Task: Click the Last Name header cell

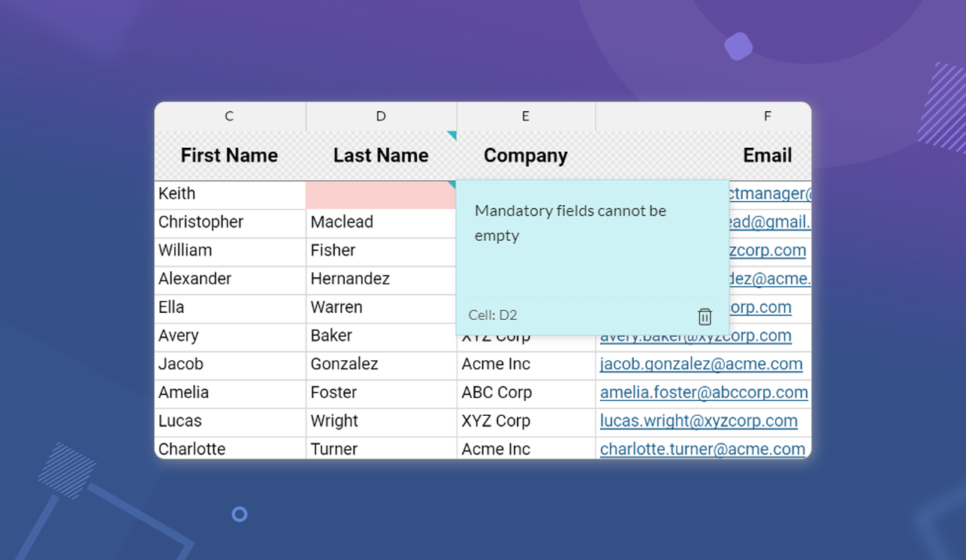Action: click(382, 155)
